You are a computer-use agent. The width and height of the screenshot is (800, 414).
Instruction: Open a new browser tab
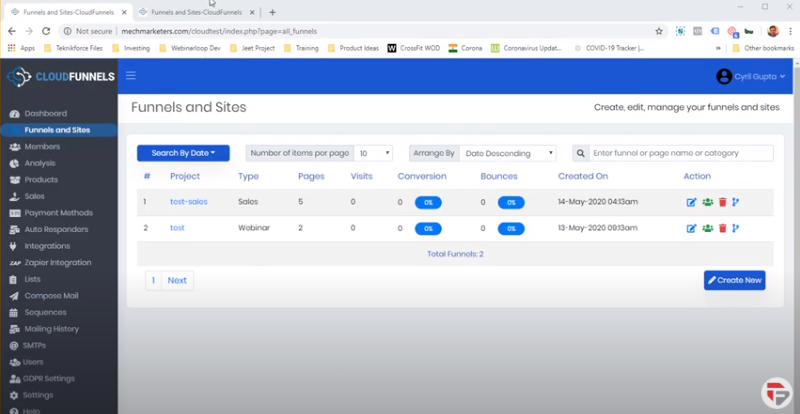tap(272, 12)
